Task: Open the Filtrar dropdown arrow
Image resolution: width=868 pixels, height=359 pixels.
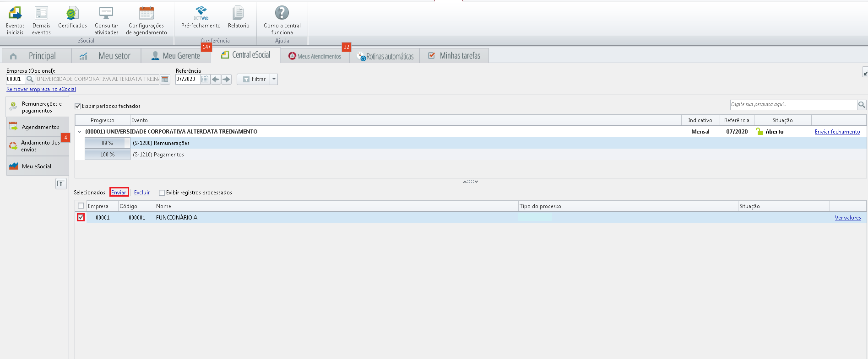Action: point(274,79)
